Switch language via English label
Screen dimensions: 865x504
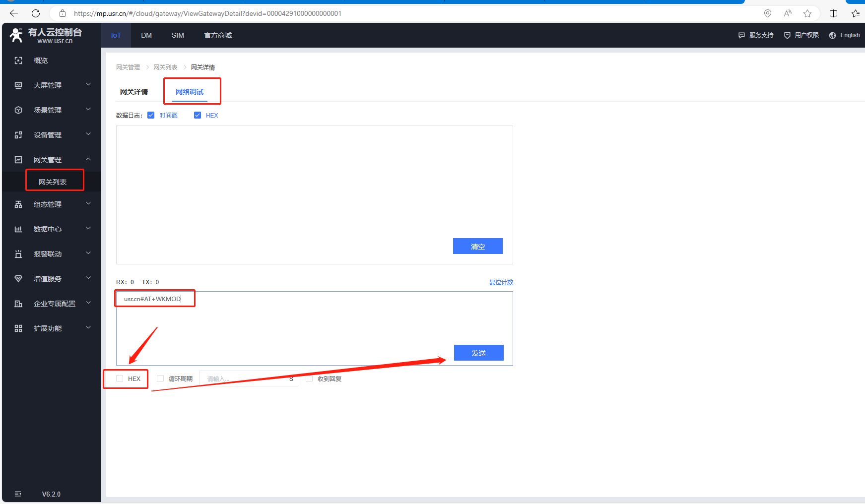tap(850, 35)
